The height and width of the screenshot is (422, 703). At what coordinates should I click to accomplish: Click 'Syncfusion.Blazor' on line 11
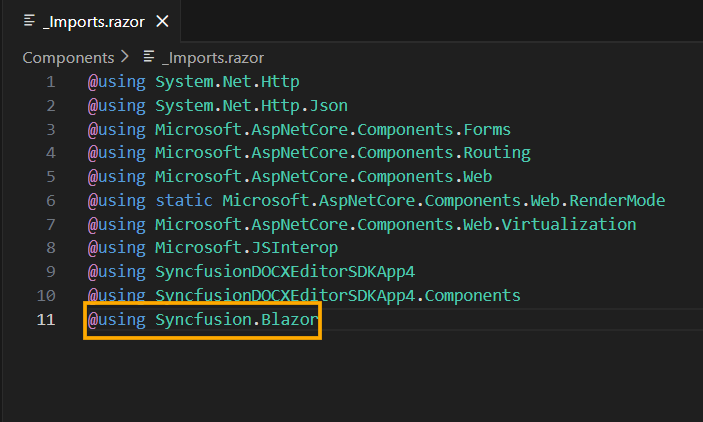[237, 320]
